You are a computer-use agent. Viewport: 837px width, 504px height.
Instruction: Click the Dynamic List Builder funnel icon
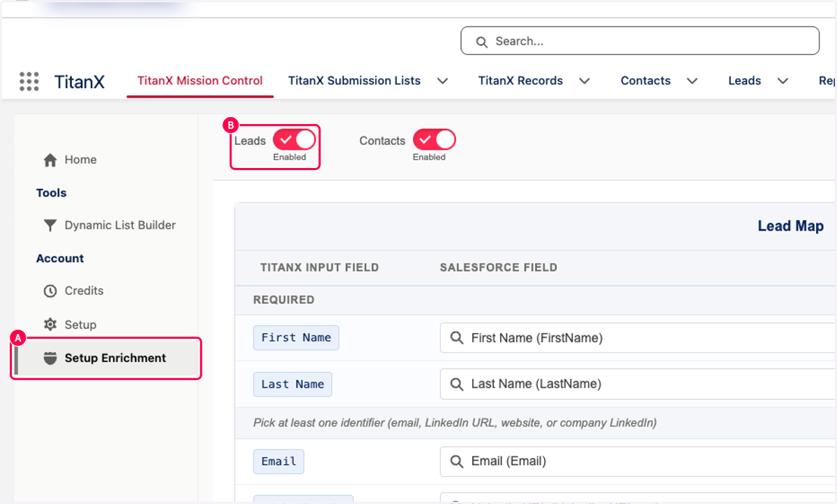(x=50, y=225)
